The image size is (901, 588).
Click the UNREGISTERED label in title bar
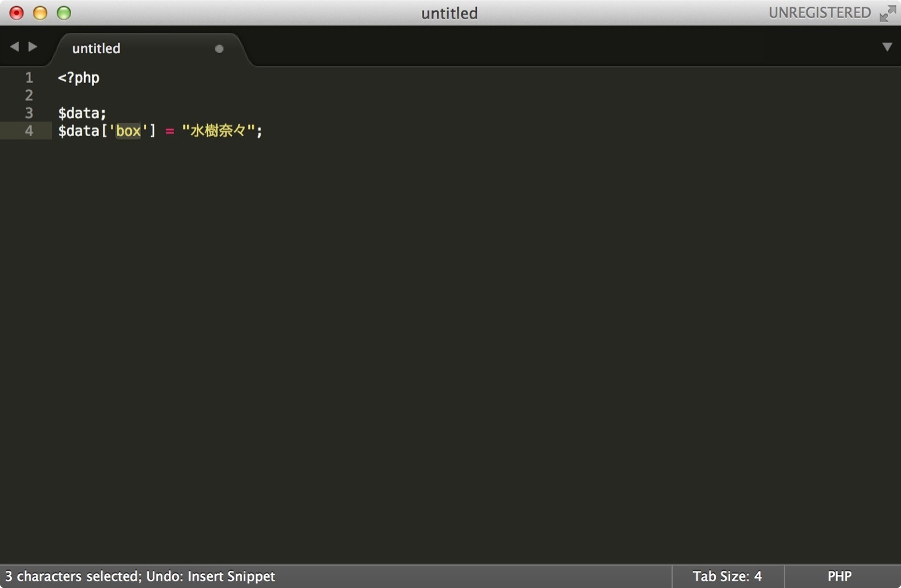coord(819,13)
